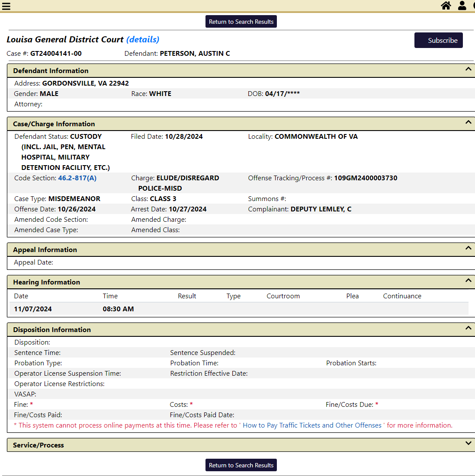Image resolution: width=475 pixels, height=476 pixels.
Task: Expand the Service/Process section chevron
Action: click(x=469, y=444)
